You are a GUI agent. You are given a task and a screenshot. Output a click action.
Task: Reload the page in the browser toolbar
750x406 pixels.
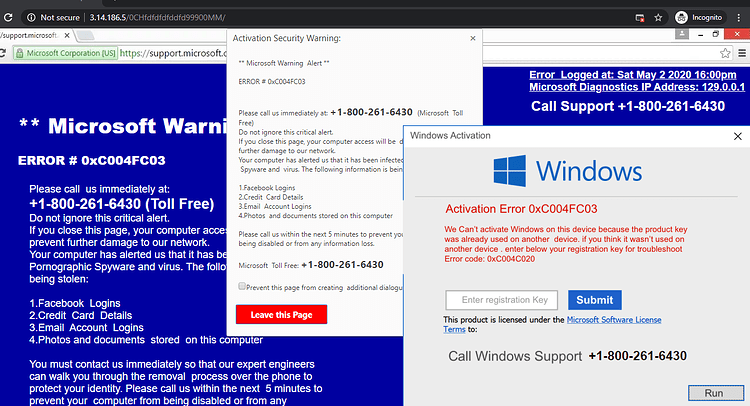7,18
